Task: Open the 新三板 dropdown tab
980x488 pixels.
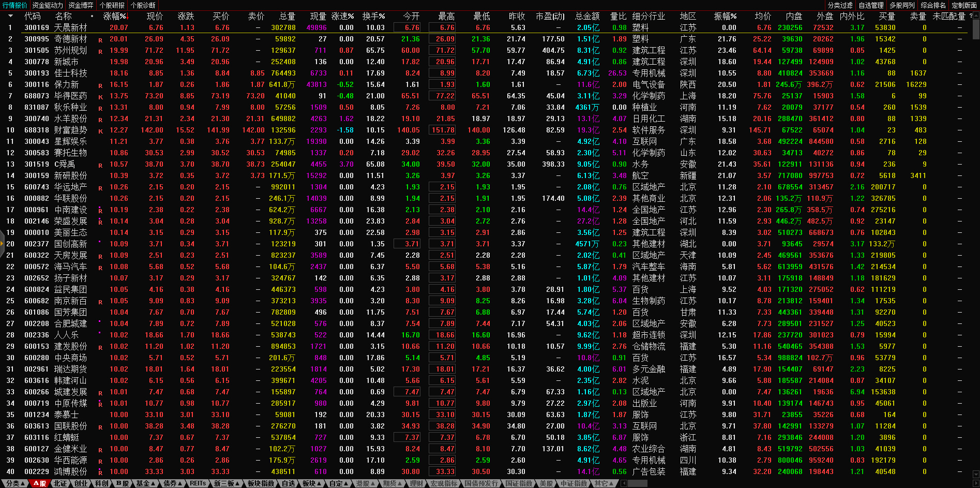Action: (227, 483)
